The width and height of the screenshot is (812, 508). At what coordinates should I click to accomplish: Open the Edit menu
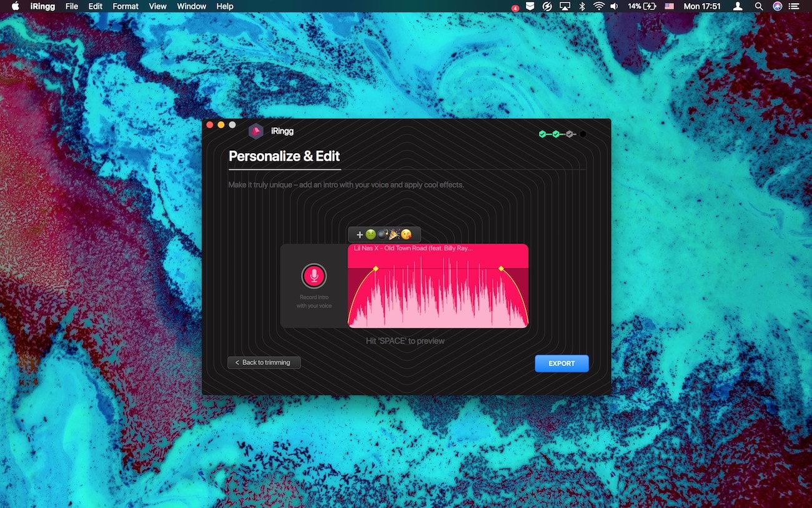pos(95,6)
